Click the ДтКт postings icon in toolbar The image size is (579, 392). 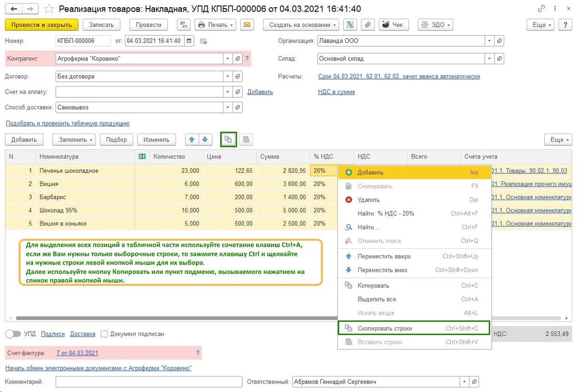[183, 25]
